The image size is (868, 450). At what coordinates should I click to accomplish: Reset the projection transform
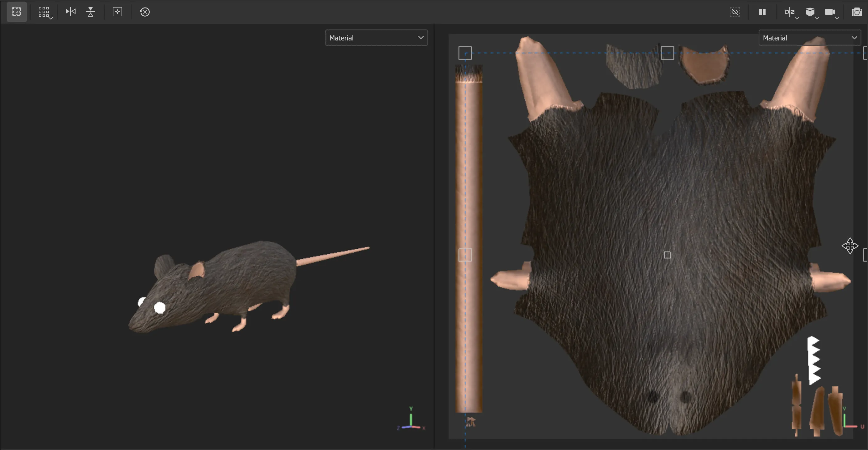click(x=144, y=12)
